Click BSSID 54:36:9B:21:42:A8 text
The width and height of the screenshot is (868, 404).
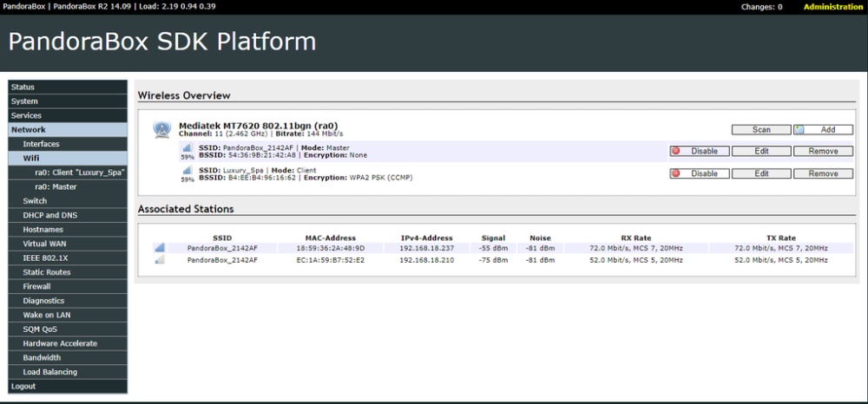tap(247, 155)
